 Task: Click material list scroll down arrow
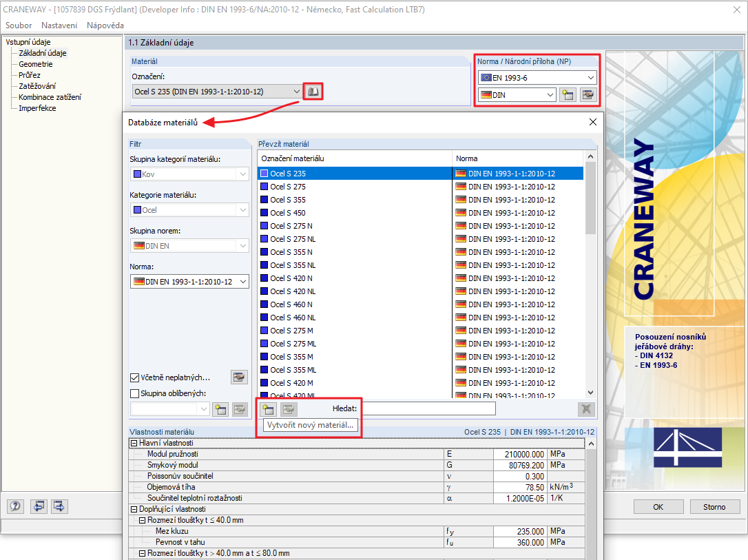point(590,393)
